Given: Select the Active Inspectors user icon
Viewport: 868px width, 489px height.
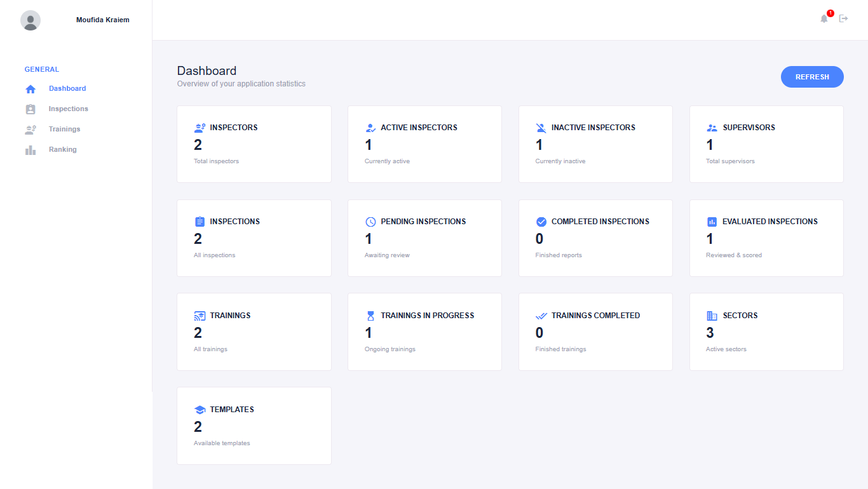Looking at the screenshot, I should coord(370,127).
